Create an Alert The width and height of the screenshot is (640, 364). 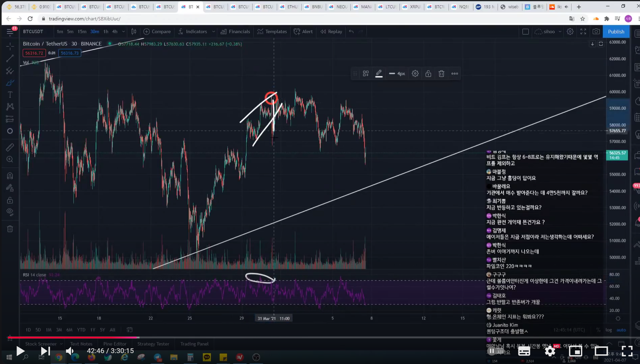pos(303,31)
